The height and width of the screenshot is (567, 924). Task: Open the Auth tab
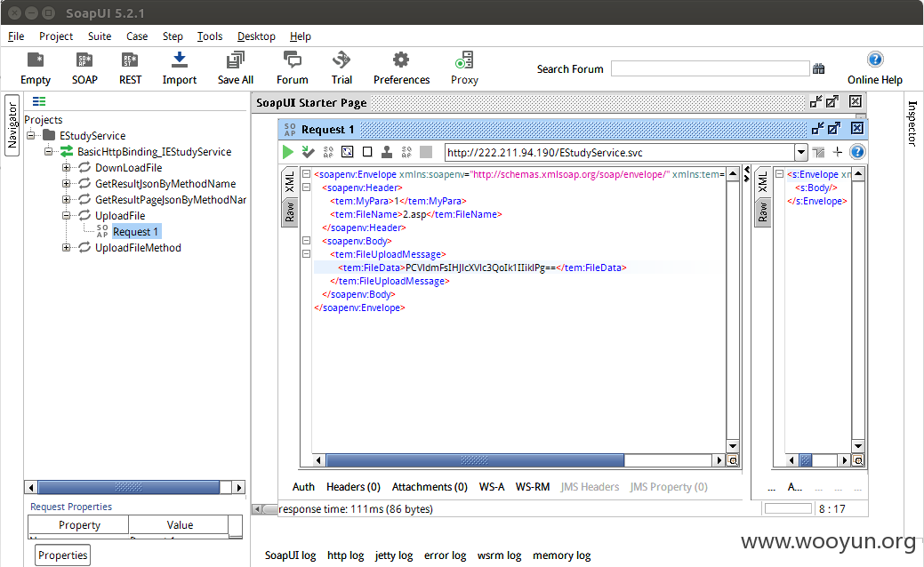coord(303,487)
